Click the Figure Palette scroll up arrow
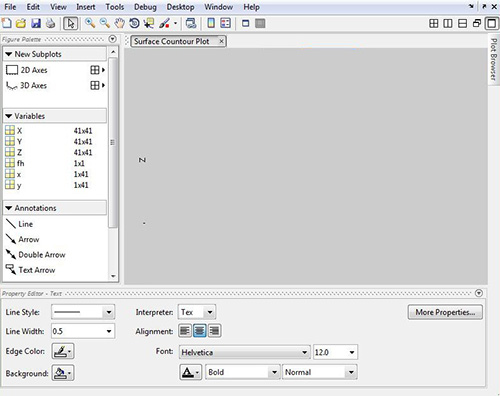 [x=113, y=52]
